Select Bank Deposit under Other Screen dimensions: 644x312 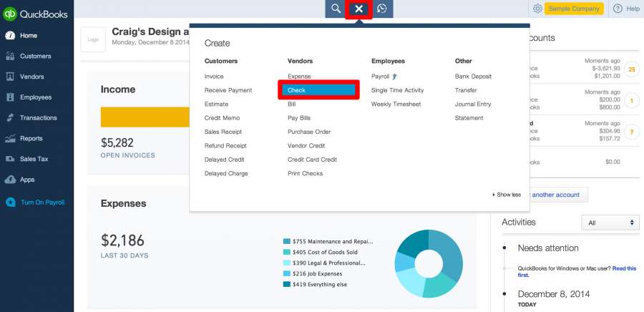point(473,77)
